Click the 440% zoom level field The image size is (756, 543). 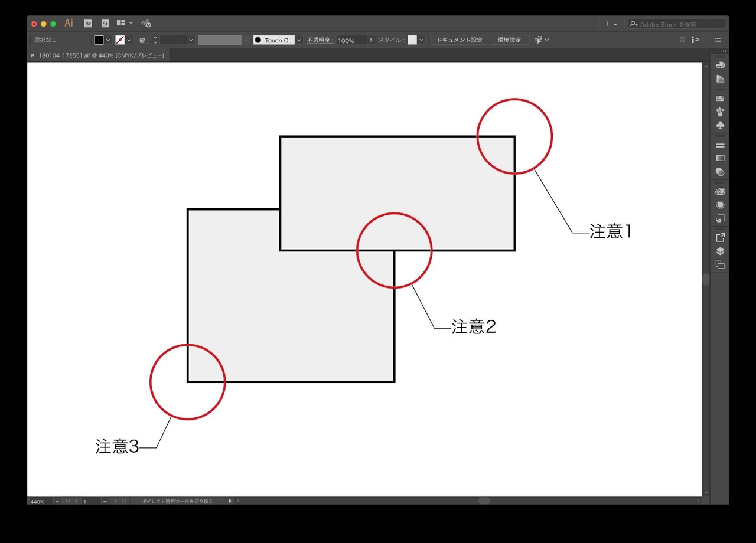[x=40, y=501]
